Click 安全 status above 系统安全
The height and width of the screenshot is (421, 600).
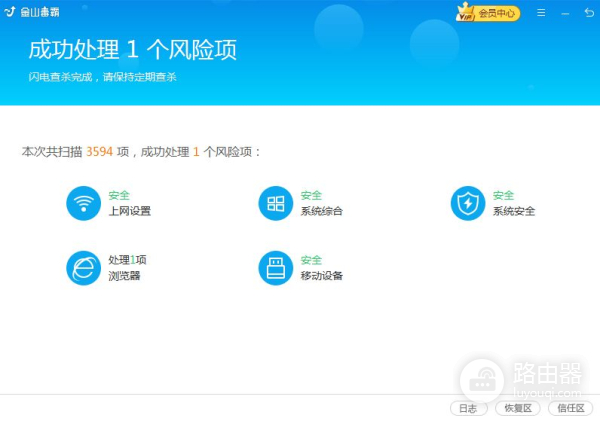coord(503,195)
